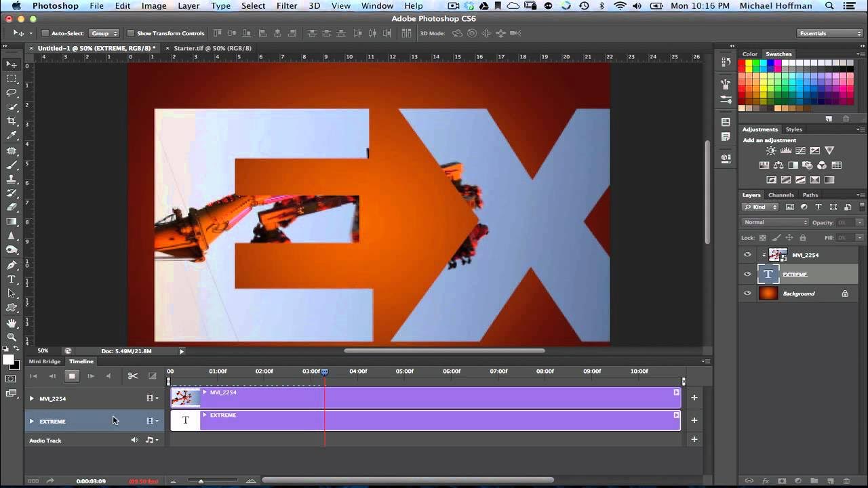868x488 pixels.
Task: Mute the audio track speaker icon
Action: pos(134,440)
